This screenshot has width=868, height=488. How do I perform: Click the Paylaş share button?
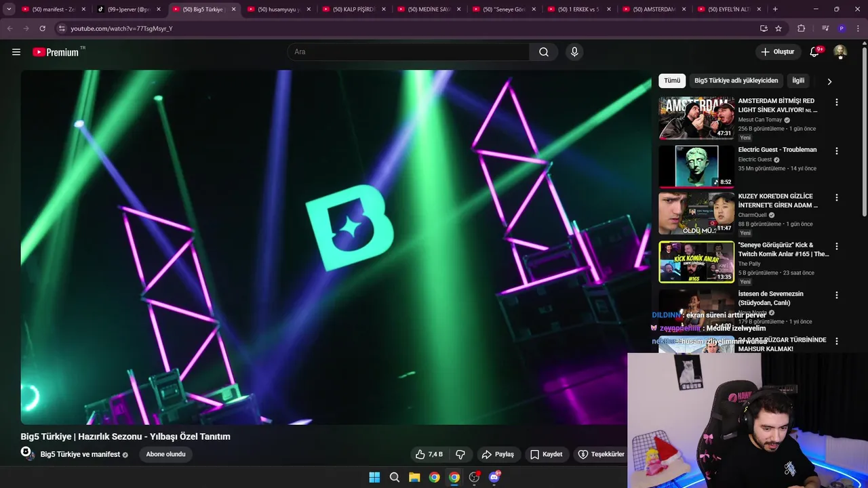pos(497,454)
